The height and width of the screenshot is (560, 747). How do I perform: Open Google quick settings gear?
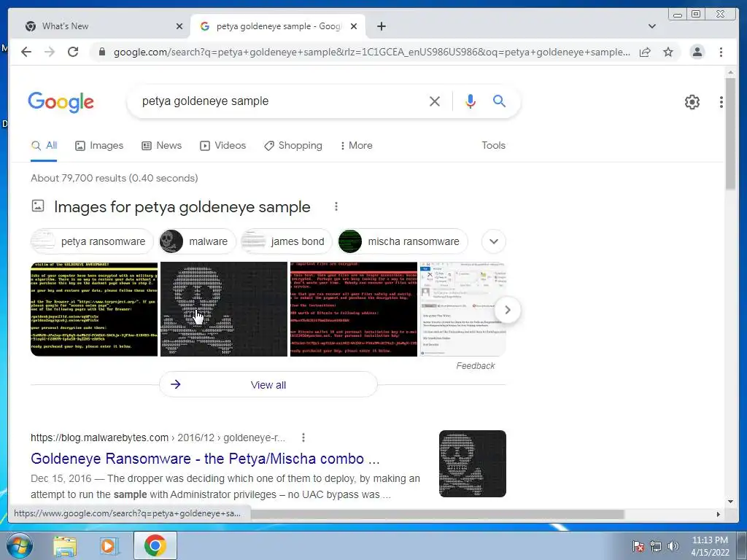click(x=692, y=101)
